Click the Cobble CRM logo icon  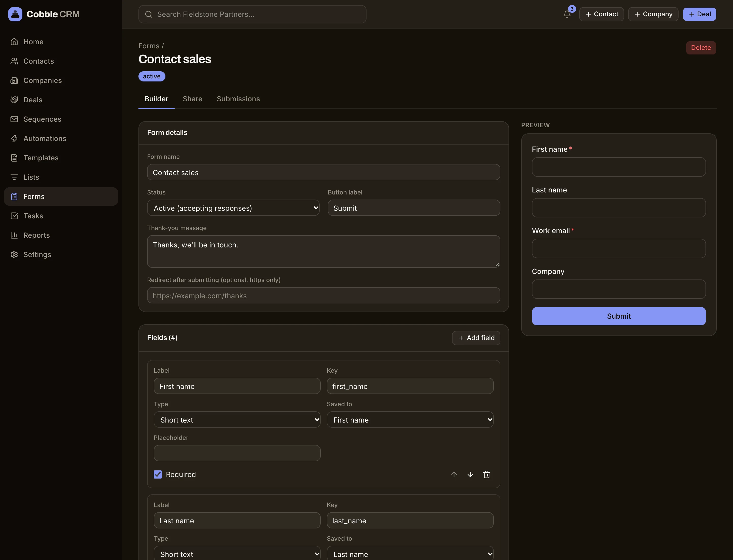pos(15,14)
